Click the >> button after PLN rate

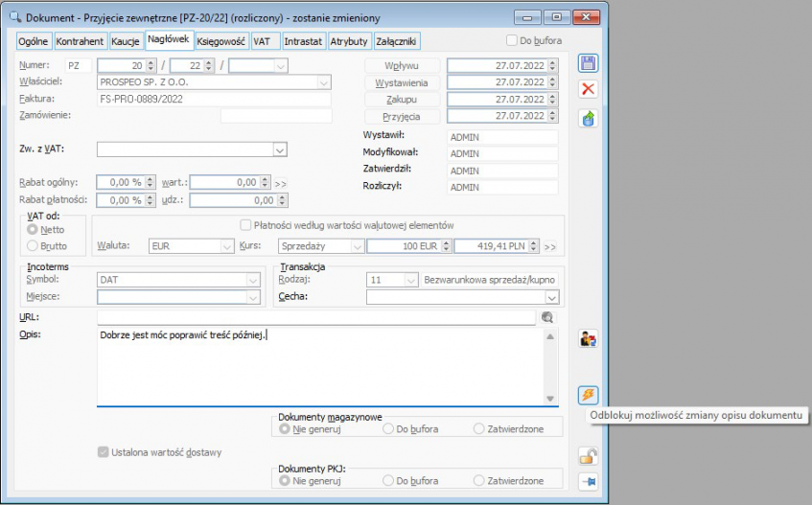click(x=550, y=247)
